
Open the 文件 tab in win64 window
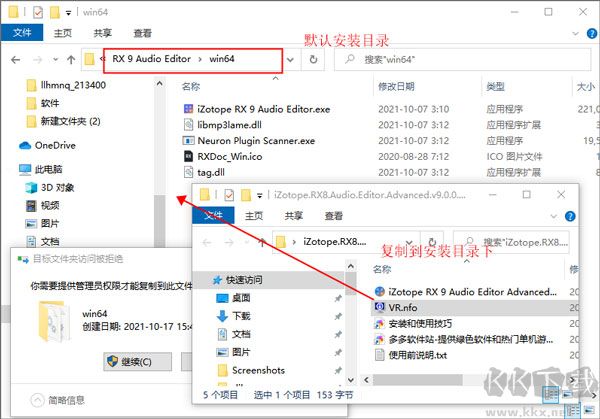pos(22,33)
